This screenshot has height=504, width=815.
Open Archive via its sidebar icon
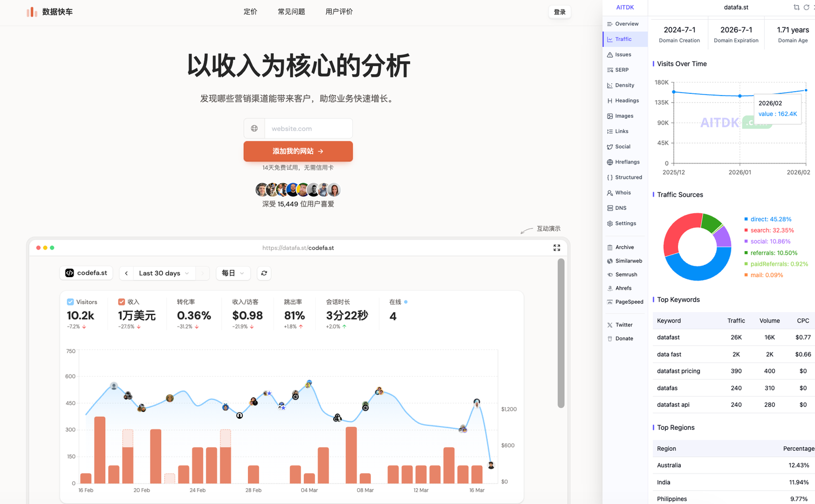click(610, 247)
